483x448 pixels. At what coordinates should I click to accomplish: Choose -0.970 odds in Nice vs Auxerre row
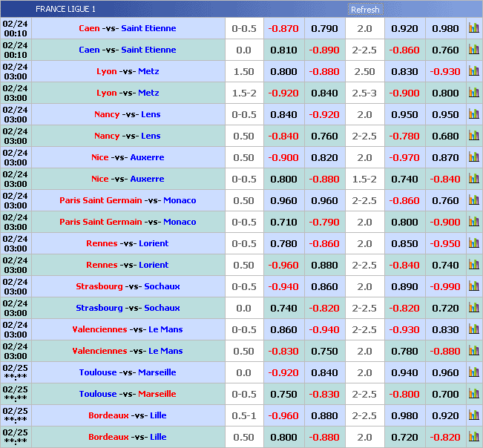click(x=404, y=157)
